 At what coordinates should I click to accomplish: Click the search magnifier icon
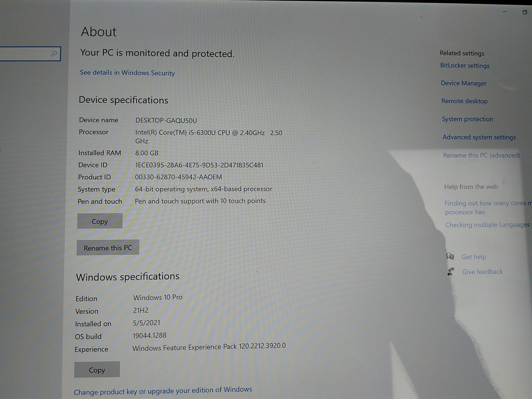click(54, 54)
